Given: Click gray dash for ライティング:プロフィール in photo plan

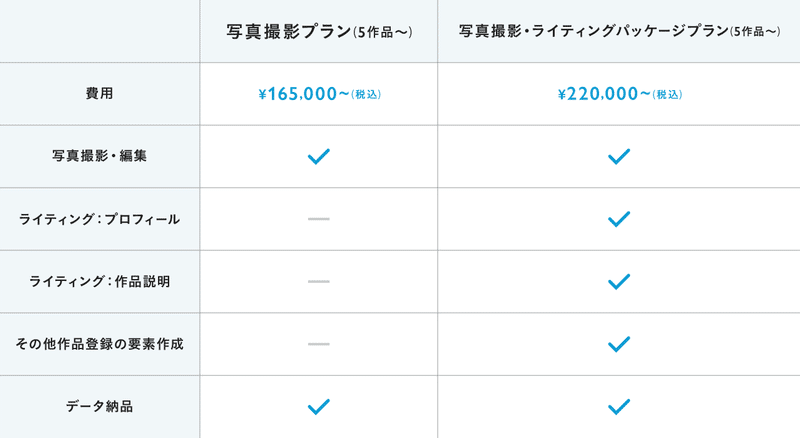Looking at the screenshot, I should click(x=319, y=219).
